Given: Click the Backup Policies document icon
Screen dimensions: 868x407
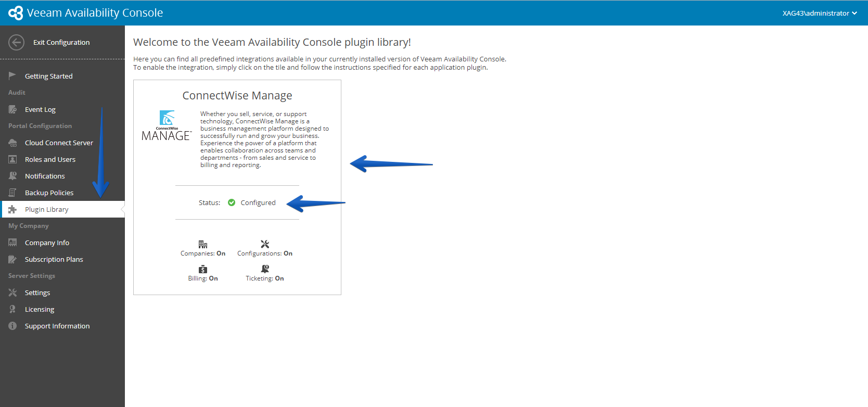Looking at the screenshot, I should tap(12, 193).
